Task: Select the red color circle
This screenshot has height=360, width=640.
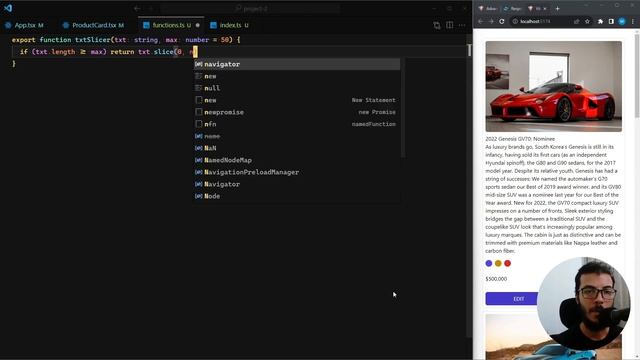Action: (x=507, y=263)
